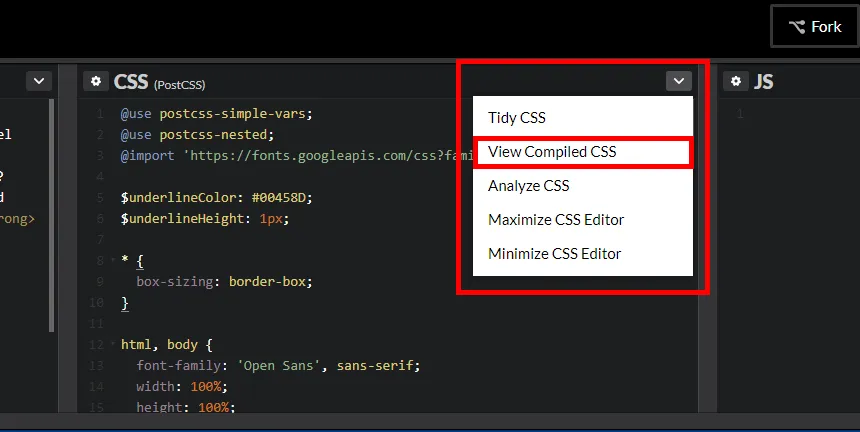Click the HTML panel vertical scrollbar
The height and width of the screenshot is (432, 860).
[x=52, y=215]
